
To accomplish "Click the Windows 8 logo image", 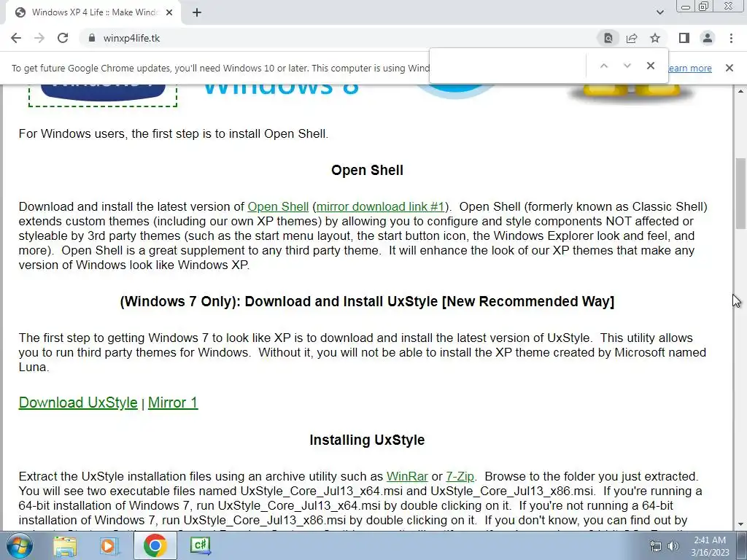I will point(281,90).
